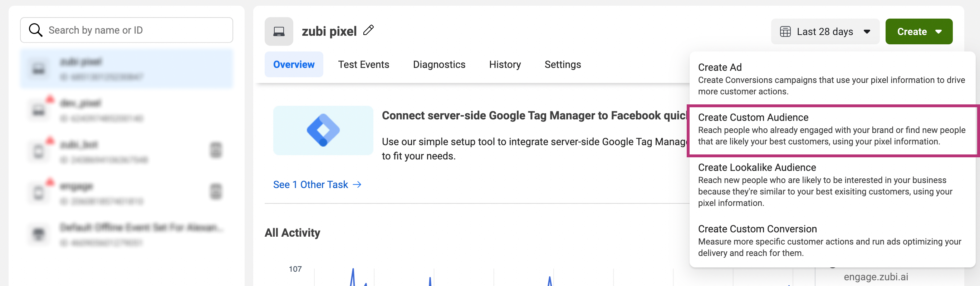
Task: Select Create Lookalike Audience menu option
Action: (832, 185)
